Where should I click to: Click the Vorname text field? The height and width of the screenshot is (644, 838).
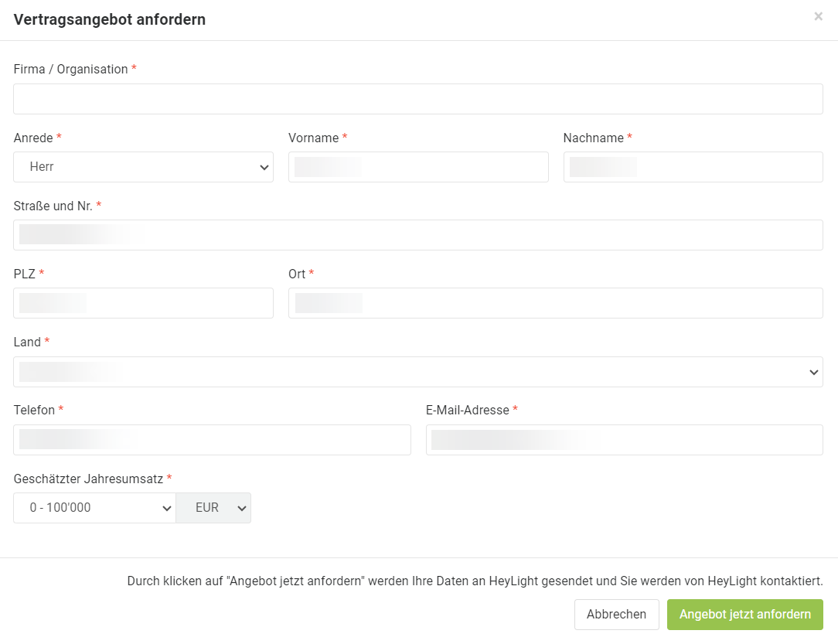[418, 167]
